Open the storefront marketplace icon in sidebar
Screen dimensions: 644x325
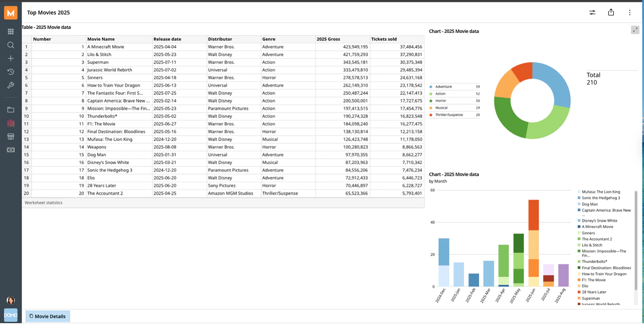coord(11,136)
